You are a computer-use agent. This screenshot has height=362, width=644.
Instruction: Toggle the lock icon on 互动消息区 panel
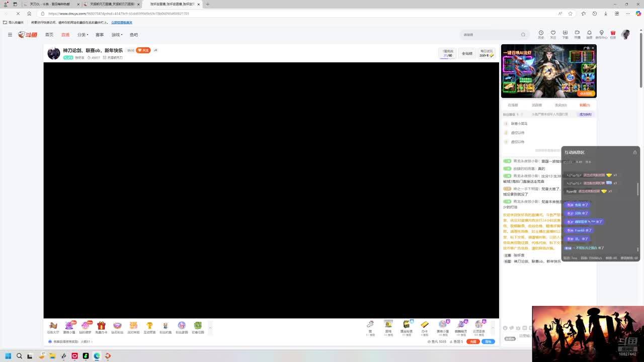634,152
